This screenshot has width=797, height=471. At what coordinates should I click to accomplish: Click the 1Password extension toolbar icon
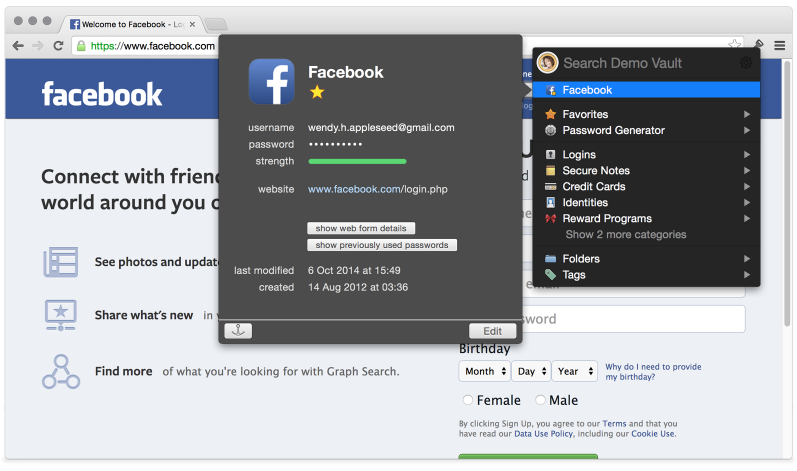pos(759,44)
